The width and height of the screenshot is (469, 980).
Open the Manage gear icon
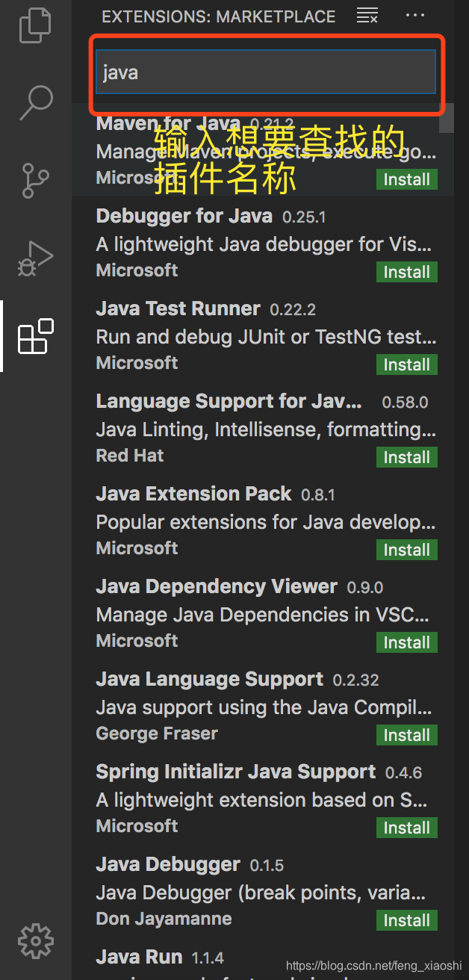tap(35, 940)
